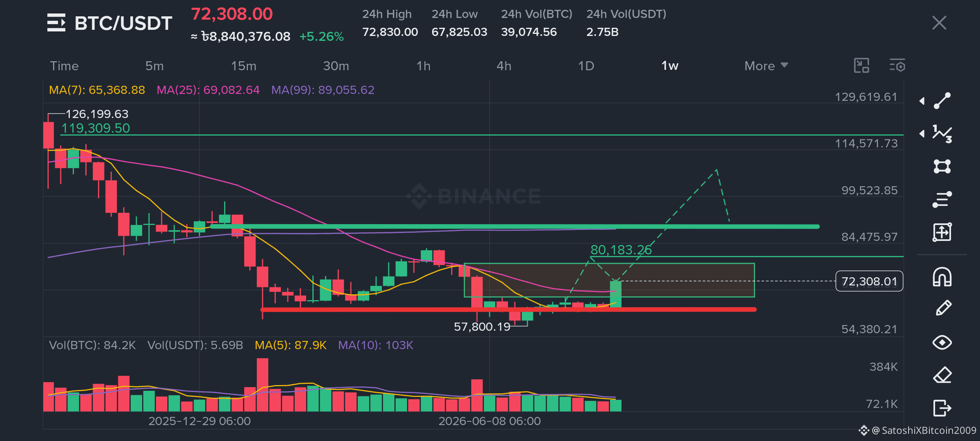Screen dimensions: 980x441
Task: Select the 1D timeframe
Action: tap(586, 66)
